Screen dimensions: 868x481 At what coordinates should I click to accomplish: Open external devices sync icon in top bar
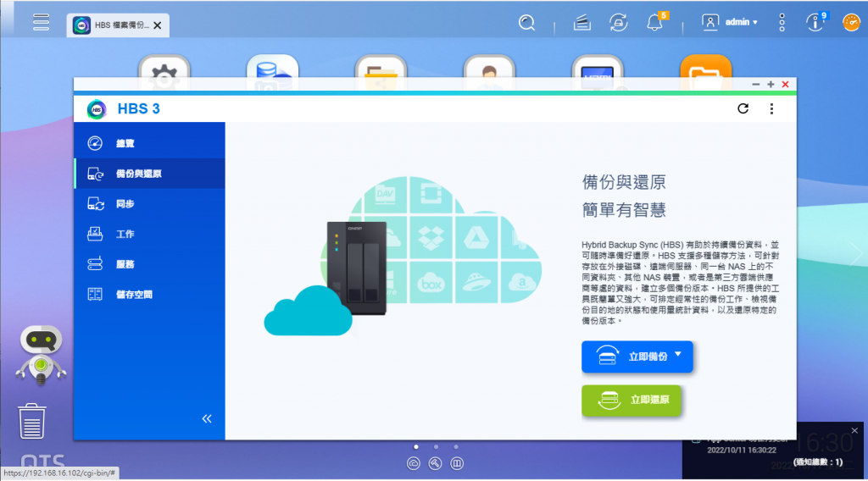pyautogui.click(x=618, y=23)
